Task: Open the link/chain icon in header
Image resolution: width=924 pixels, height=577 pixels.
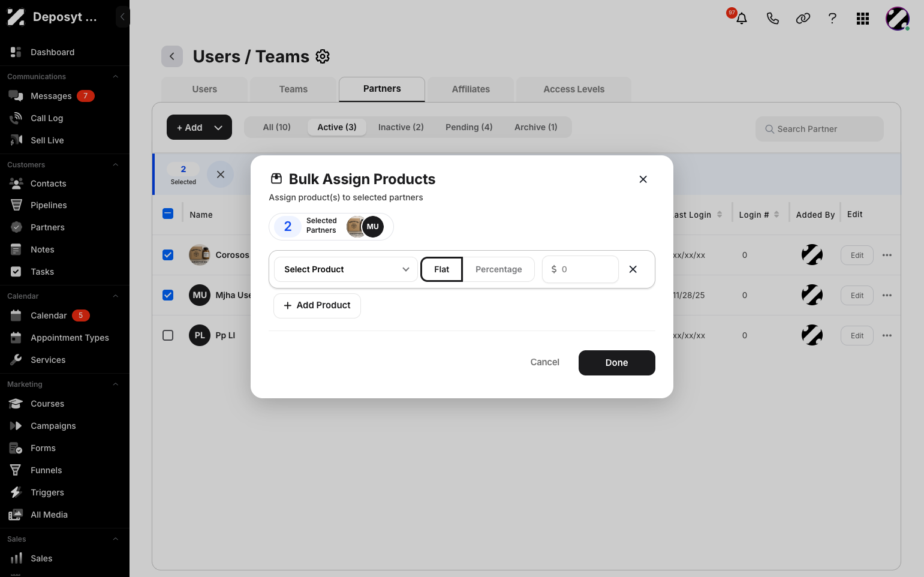Action: pos(803,19)
